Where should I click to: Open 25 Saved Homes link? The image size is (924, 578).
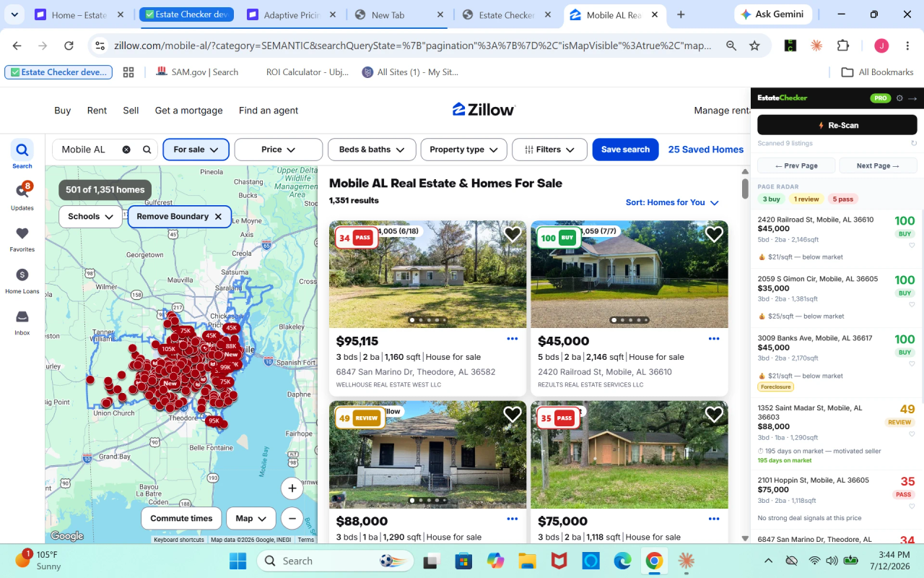705,150
